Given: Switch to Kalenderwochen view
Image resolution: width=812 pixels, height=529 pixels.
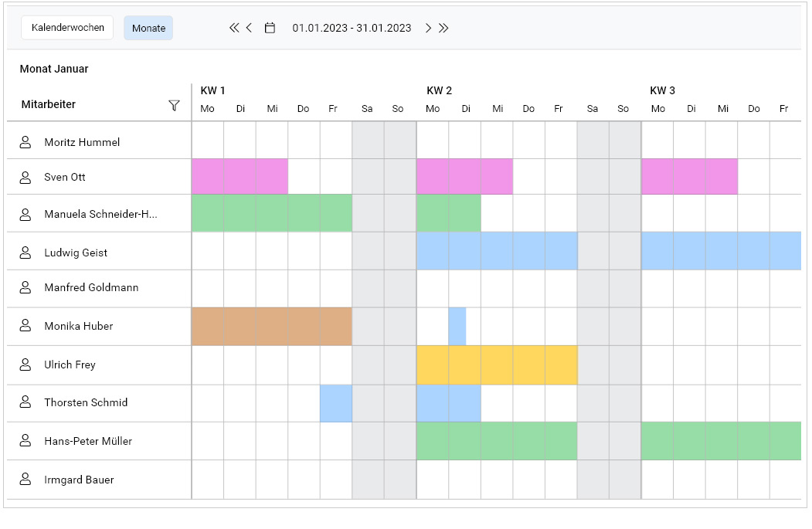Looking at the screenshot, I should click(x=67, y=28).
